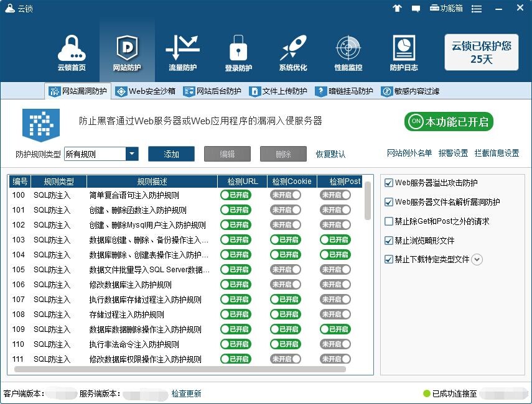Switch to the 文件上传防护 tab
The image size is (532, 404).
click(279, 91)
